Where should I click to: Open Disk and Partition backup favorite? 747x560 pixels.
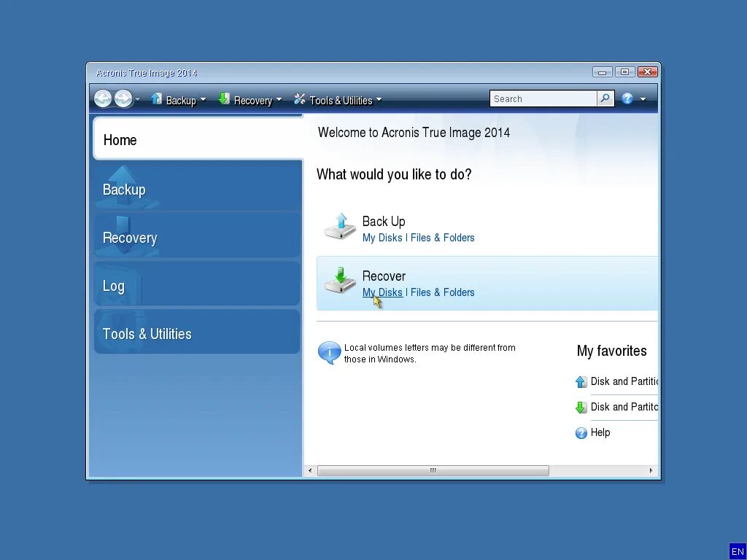coord(624,381)
